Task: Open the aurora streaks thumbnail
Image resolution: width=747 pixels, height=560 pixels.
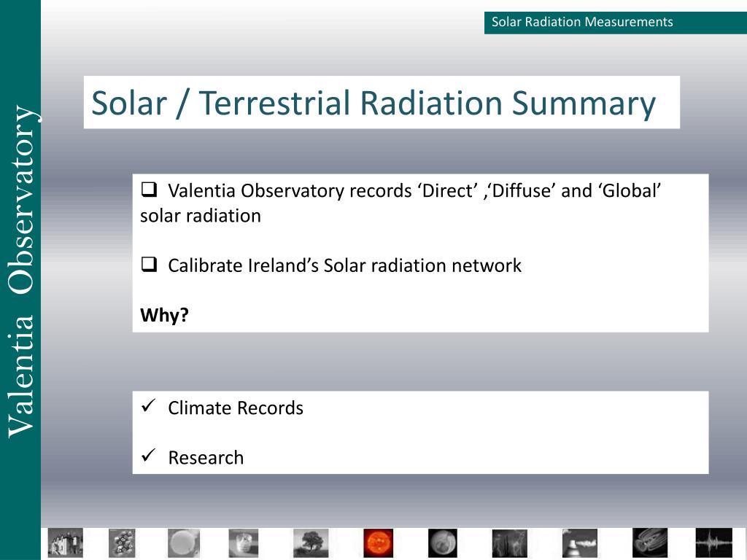Action: pyautogui.click(x=510, y=542)
